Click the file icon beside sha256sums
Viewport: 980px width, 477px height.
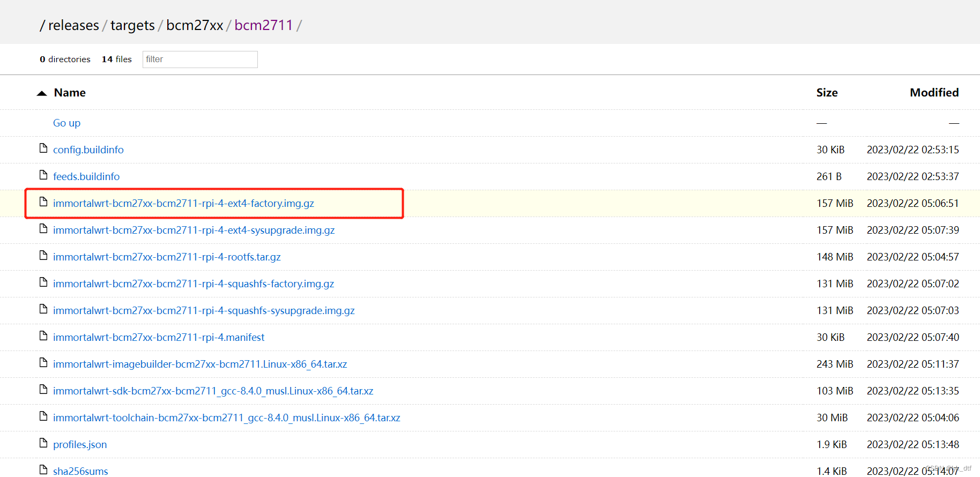(43, 469)
